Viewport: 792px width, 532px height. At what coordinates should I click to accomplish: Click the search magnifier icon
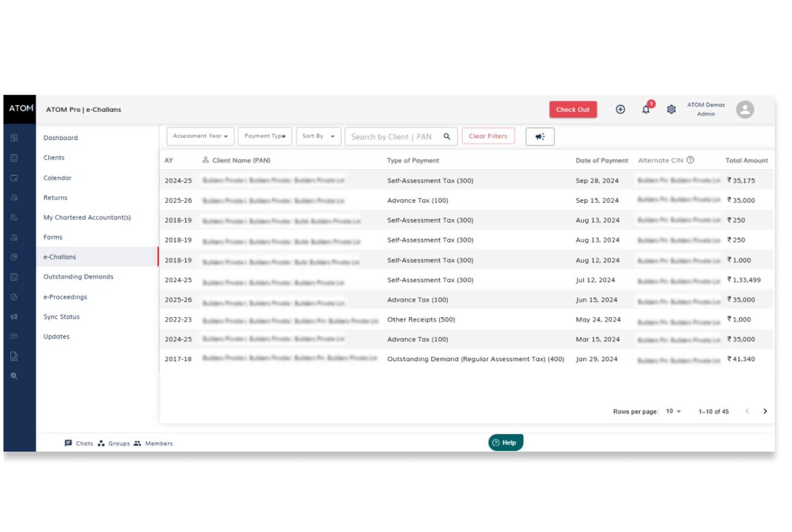tap(447, 136)
